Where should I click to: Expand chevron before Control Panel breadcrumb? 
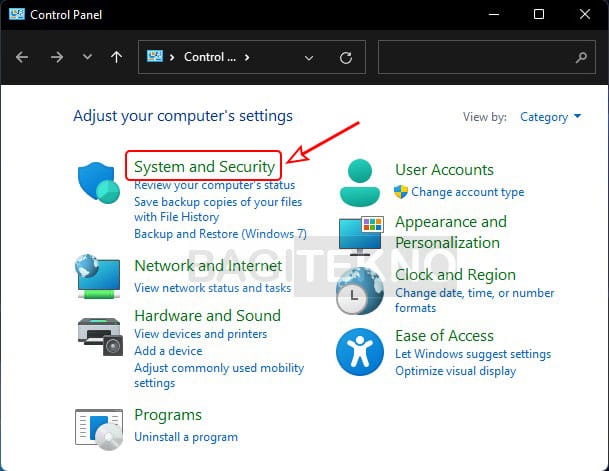(172, 57)
